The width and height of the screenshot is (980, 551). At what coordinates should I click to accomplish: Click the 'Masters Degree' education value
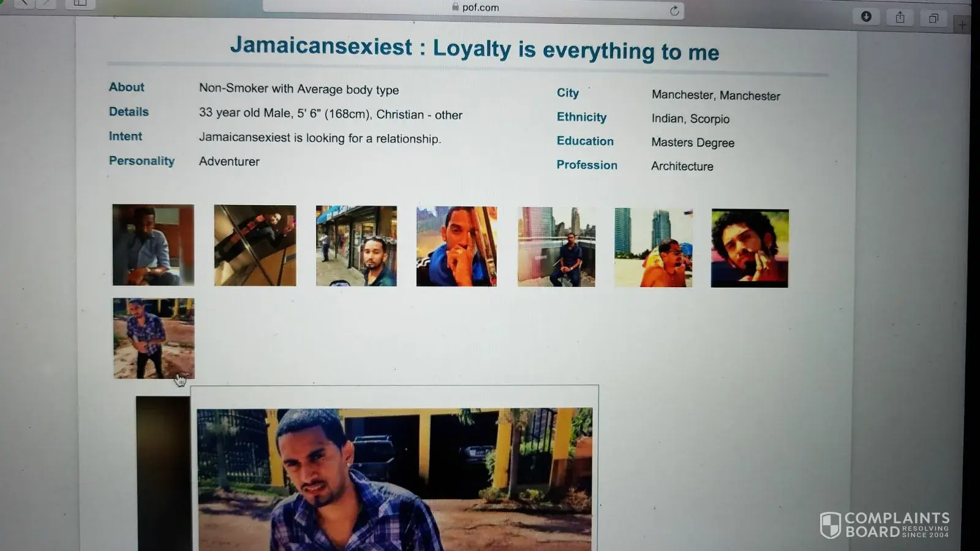[693, 142]
